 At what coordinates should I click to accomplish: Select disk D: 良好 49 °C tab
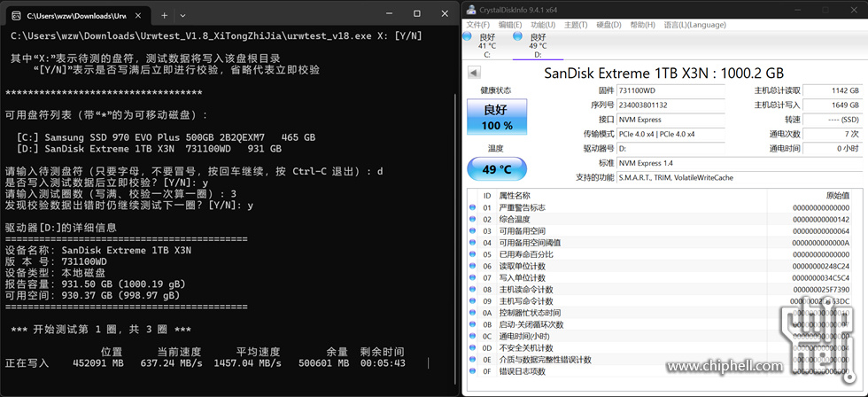(x=539, y=45)
